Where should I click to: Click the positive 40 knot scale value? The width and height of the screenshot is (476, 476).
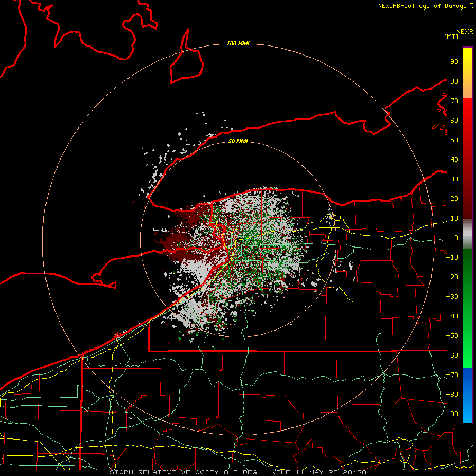coord(454,159)
